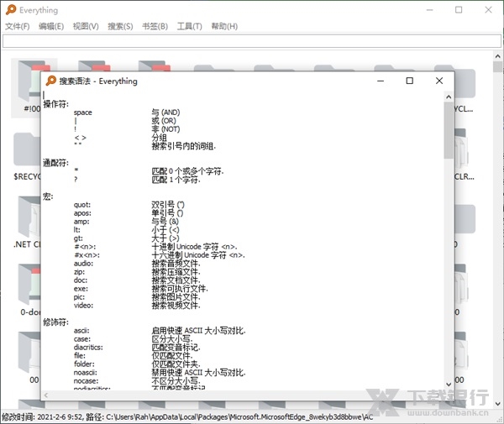504x424 pixels.
Task: Click the 'noascii:' modifier entry
Action: coord(86,373)
